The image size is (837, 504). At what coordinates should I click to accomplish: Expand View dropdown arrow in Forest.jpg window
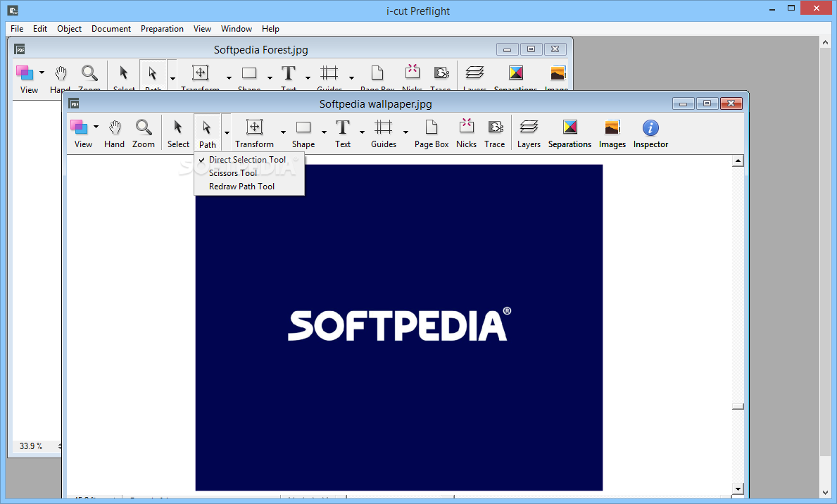[42, 73]
